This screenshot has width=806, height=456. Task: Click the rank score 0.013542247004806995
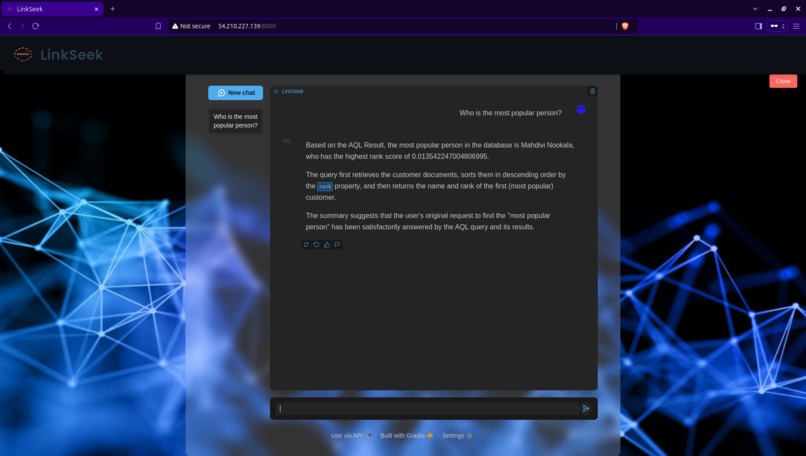449,156
